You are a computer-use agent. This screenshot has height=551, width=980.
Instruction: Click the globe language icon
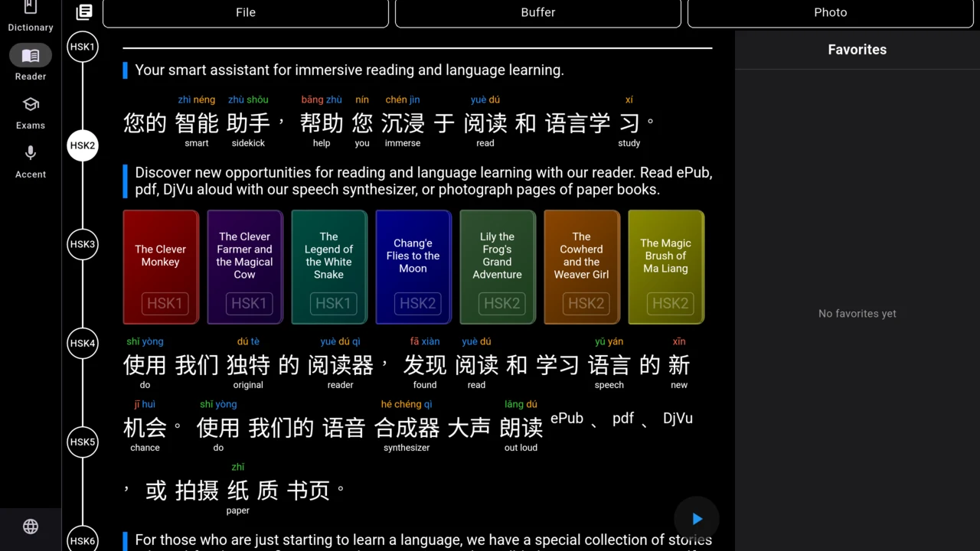point(31,527)
